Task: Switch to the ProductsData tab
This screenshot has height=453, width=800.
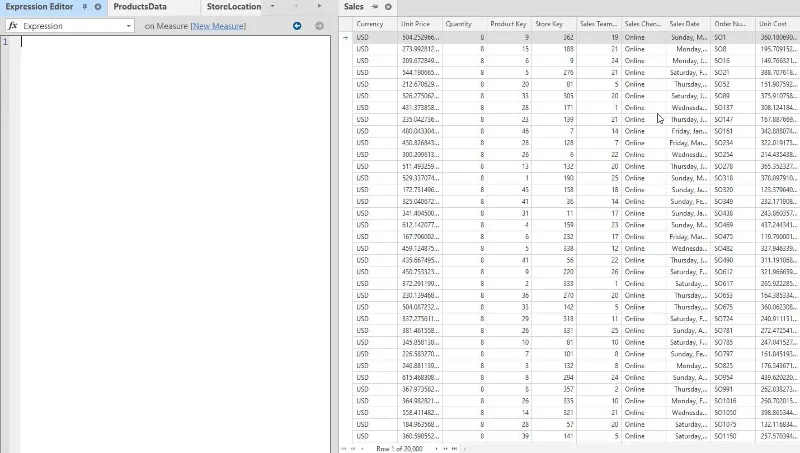Action: click(x=140, y=7)
